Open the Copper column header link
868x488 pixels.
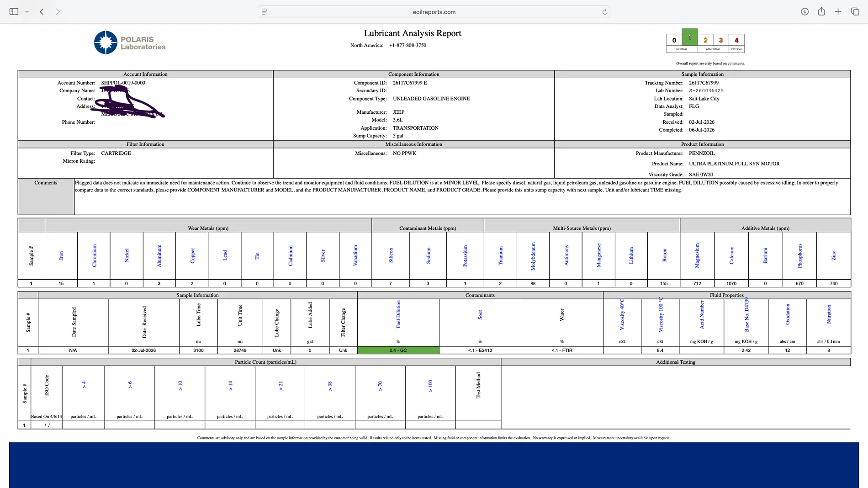point(192,255)
